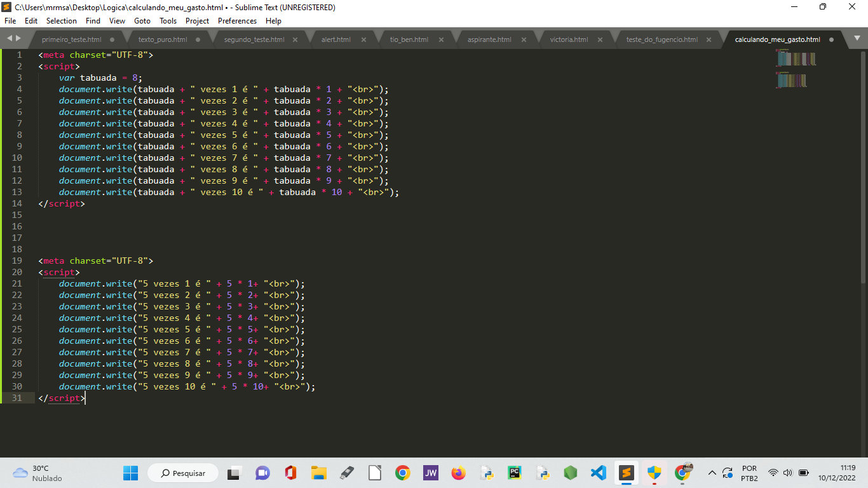Click the "5 vezes 1 é" string on line 21
Screen dimensions: 868x488
[x=175, y=283]
